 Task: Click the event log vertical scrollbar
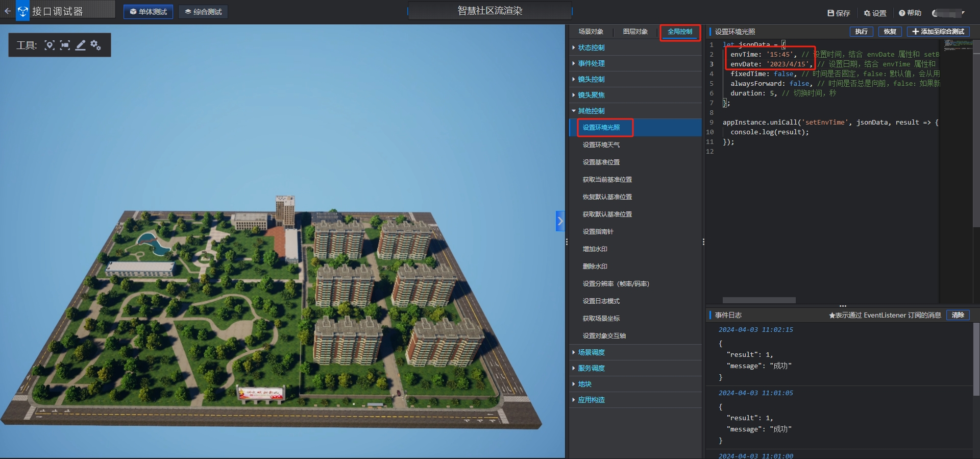(976, 359)
